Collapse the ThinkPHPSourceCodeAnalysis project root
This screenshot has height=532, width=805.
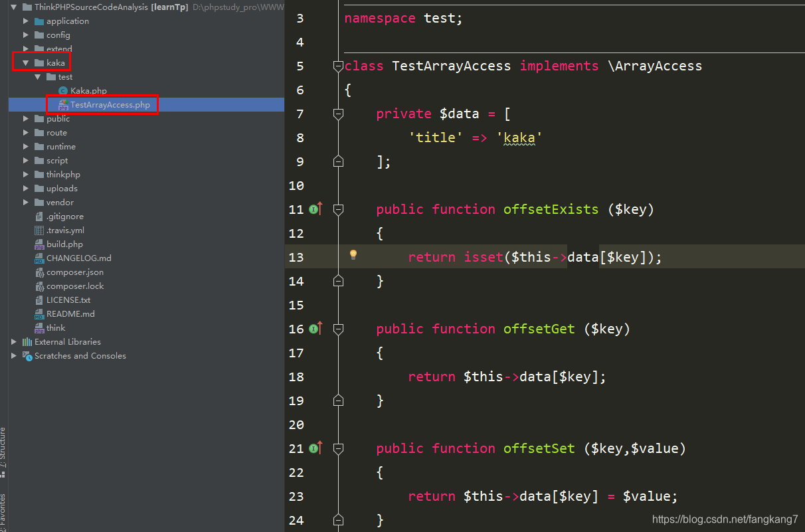tap(13, 7)
